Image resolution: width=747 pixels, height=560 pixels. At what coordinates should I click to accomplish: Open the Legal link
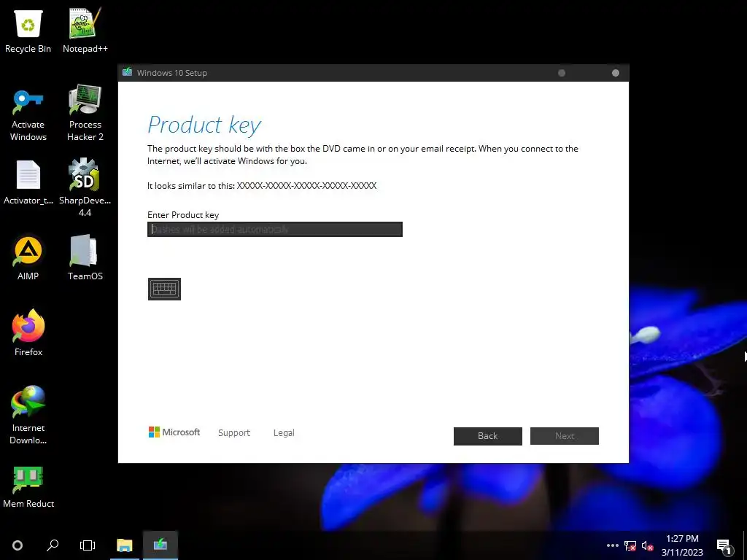[x=284, y=433]
